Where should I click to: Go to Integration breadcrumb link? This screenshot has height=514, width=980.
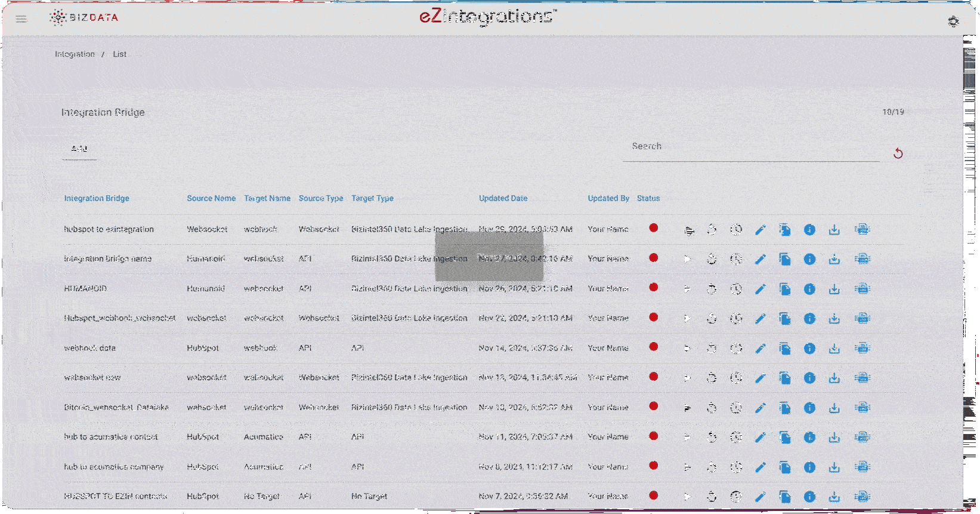tap(75, 54)
